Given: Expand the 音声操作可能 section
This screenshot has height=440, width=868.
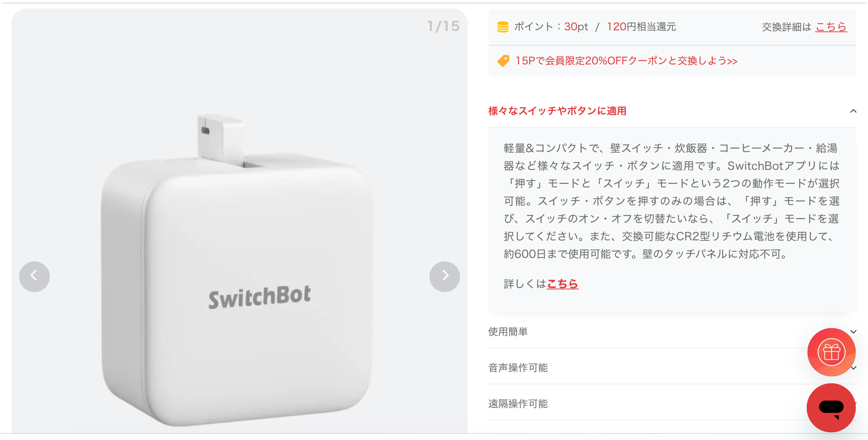Looking at the screenshot, I should click(672, 368).
